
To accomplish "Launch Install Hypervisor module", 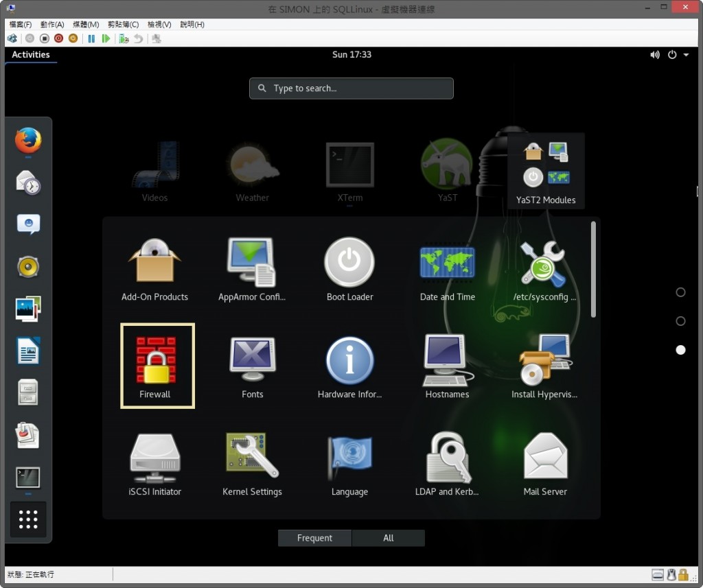I will coord(544,366).
